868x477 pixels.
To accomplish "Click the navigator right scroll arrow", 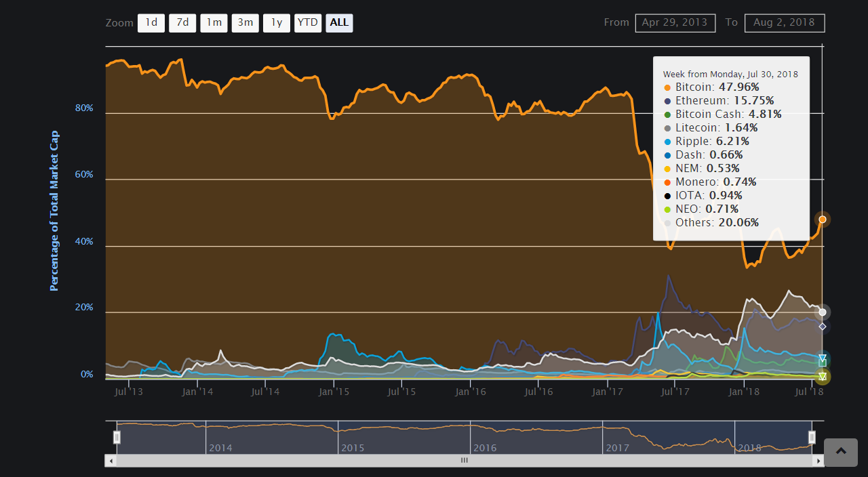I will (819, 461).
